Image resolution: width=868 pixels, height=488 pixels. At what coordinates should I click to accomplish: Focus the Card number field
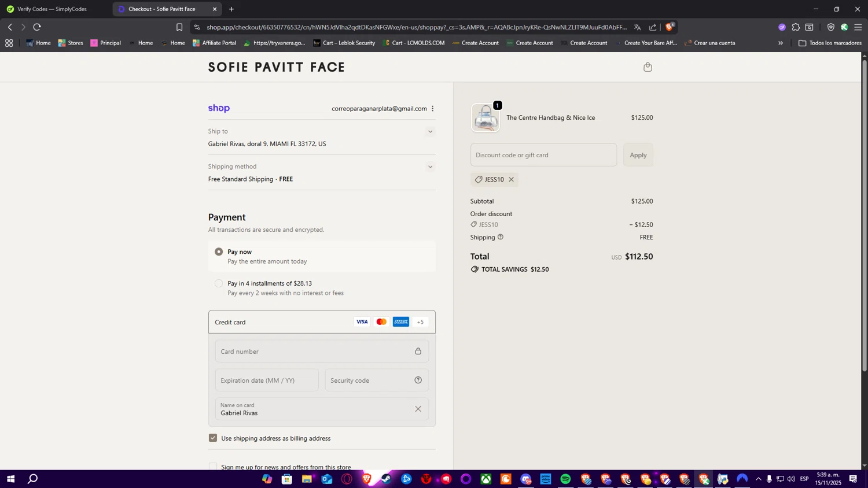[322, 351]
